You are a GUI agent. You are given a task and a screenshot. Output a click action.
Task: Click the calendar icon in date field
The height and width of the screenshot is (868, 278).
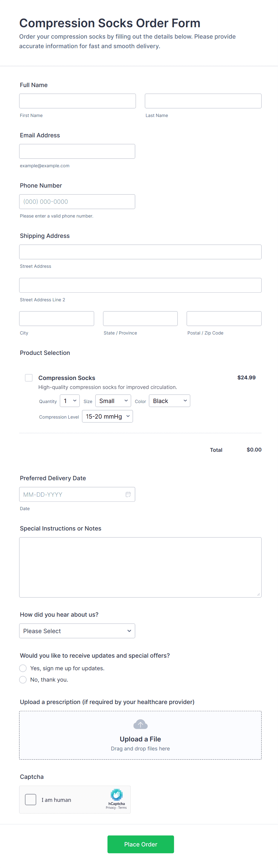click(x=128, y=494)
